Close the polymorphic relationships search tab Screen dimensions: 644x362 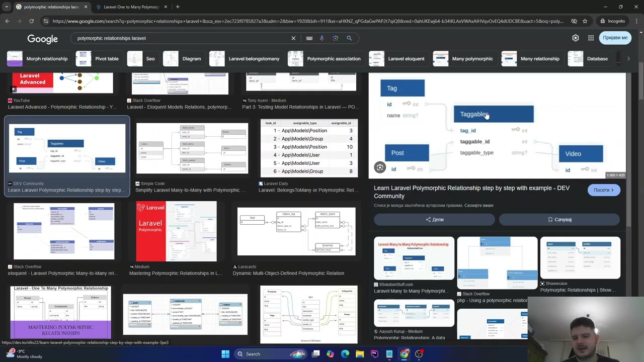[x=86, y=7]
